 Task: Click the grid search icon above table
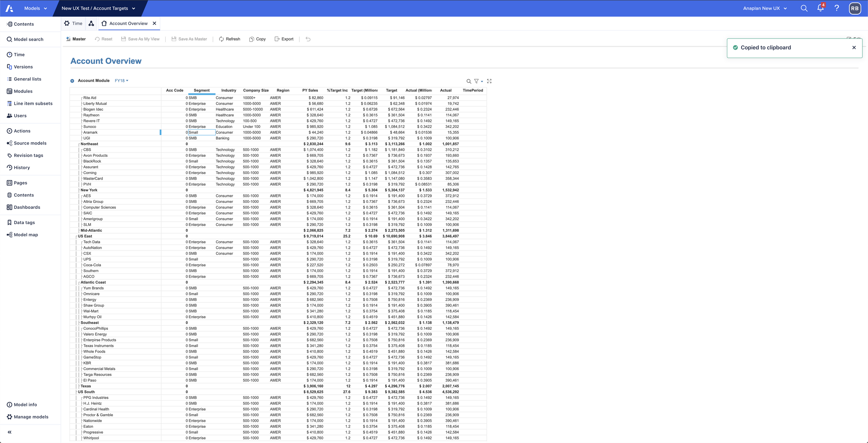[469, 81]
